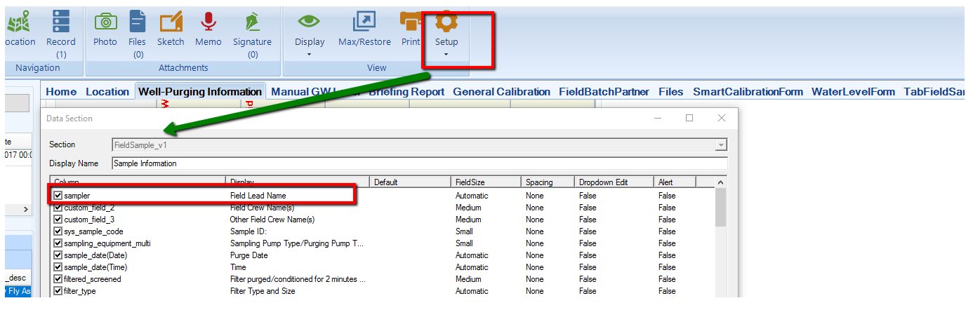Image resolution: width=980 pixels, height=310 pixels.
Task: Select the 'Sample ID:' display cell
Action: pyautogui.click(x=249, y=231)
